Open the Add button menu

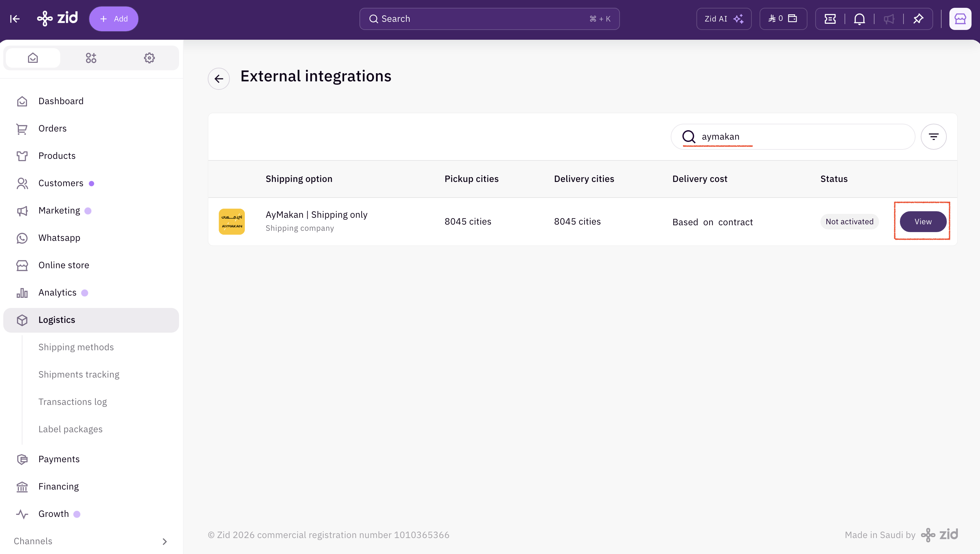113,19
